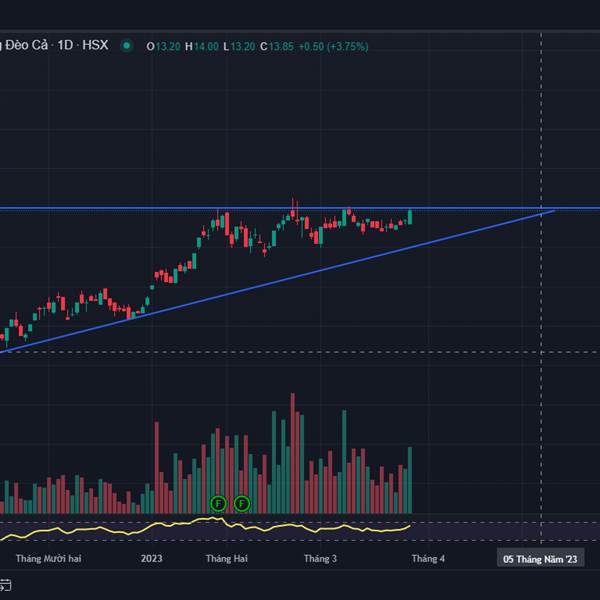Viewport: 600px width, 600px height.
Task: Click the first green F marker
Action: pos(218,504)
